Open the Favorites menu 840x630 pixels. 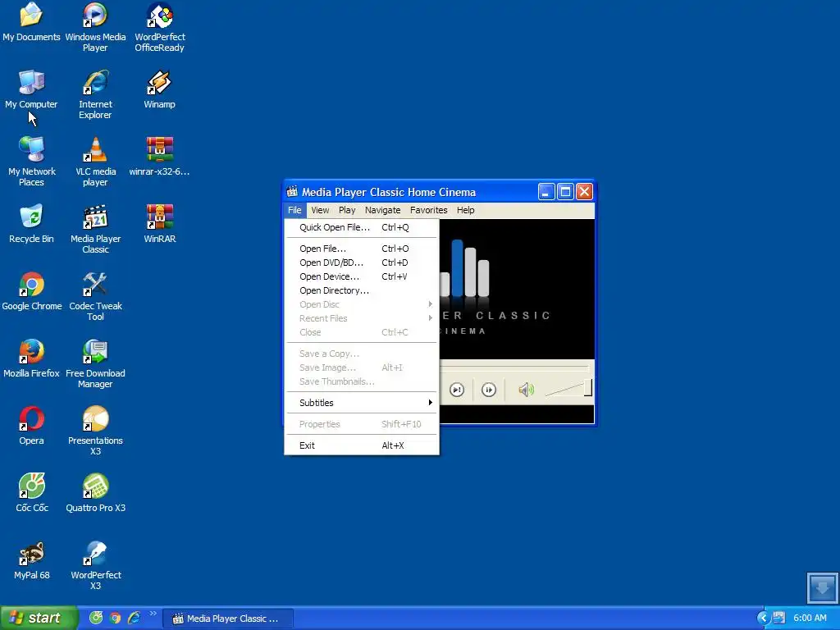pyautogui.click(x=428, y=210)
